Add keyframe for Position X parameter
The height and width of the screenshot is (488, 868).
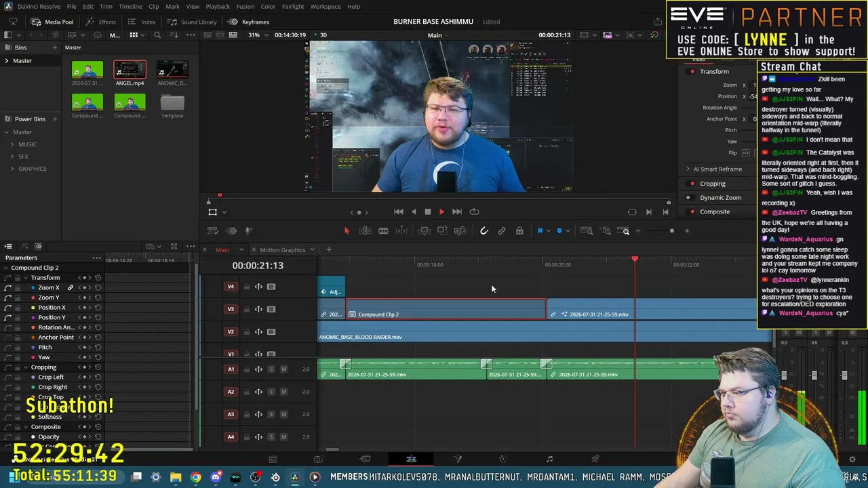point(84,308)
